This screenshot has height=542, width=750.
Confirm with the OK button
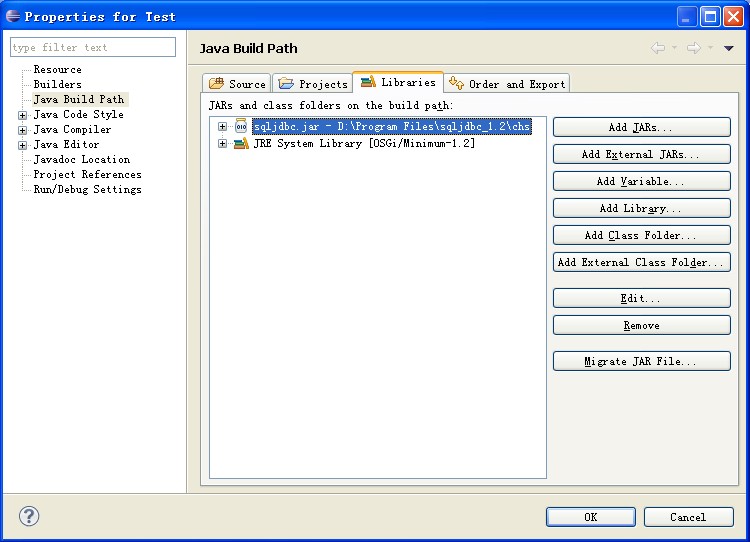click(x=591, y=517)
